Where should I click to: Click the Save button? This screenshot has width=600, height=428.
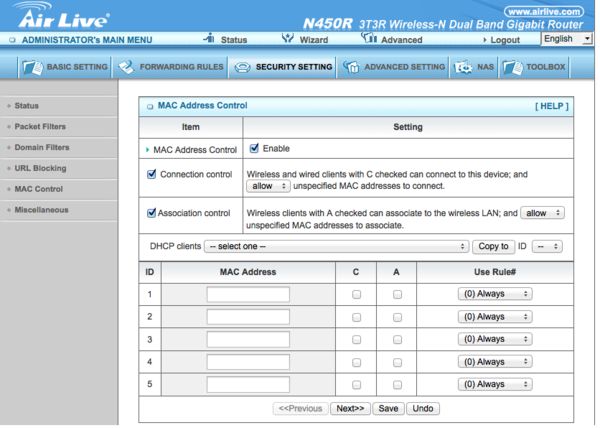388,408
